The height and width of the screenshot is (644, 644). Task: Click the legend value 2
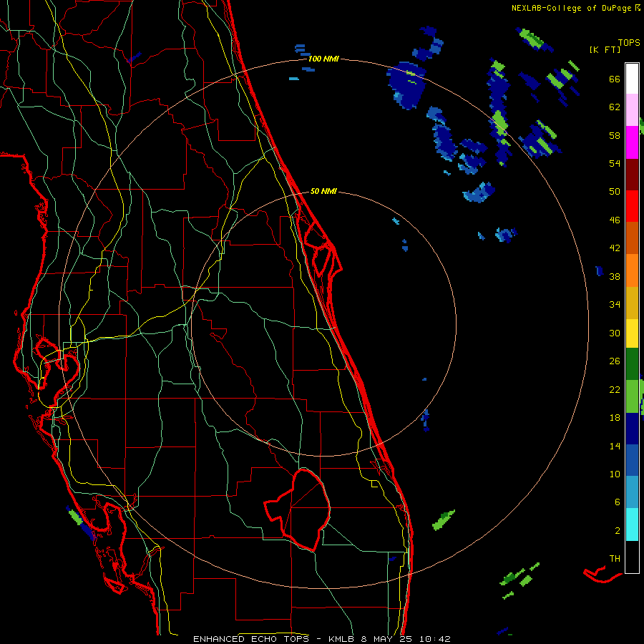pos(617,531)
